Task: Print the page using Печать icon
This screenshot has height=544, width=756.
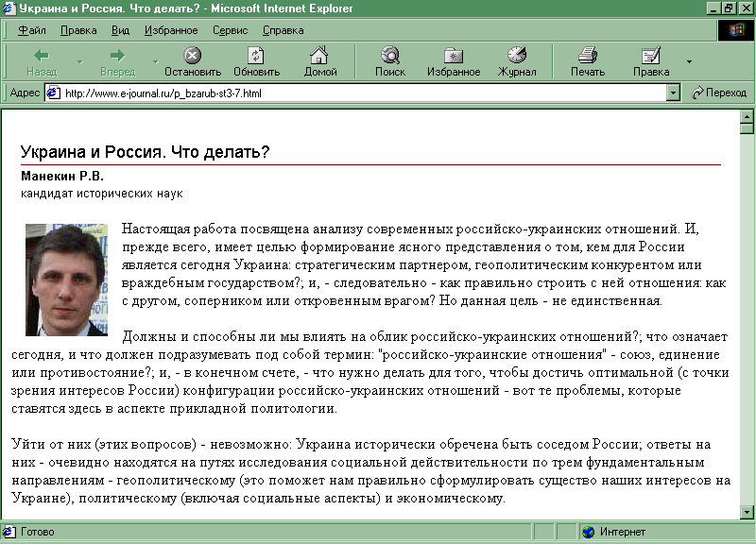Action: coord(588,56)
